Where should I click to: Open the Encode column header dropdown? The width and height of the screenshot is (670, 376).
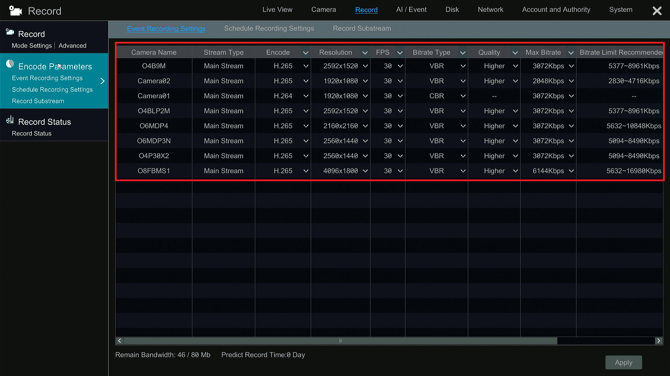(305, 53)
